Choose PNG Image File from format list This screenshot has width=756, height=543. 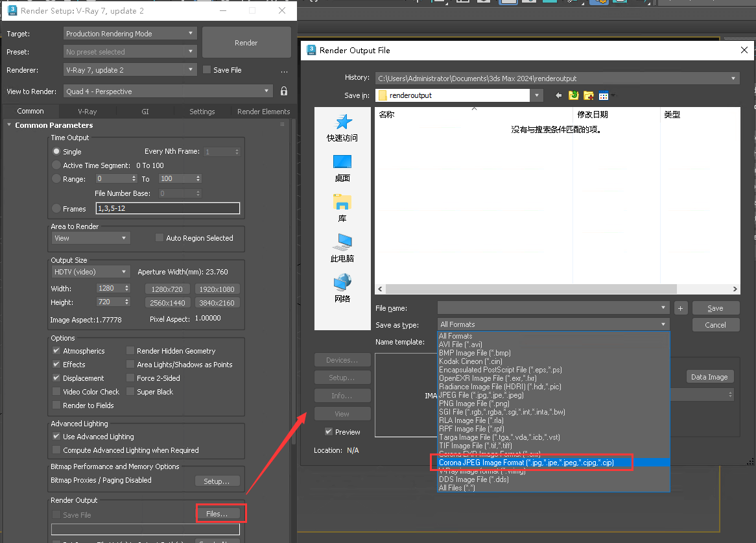coord(465,404)
